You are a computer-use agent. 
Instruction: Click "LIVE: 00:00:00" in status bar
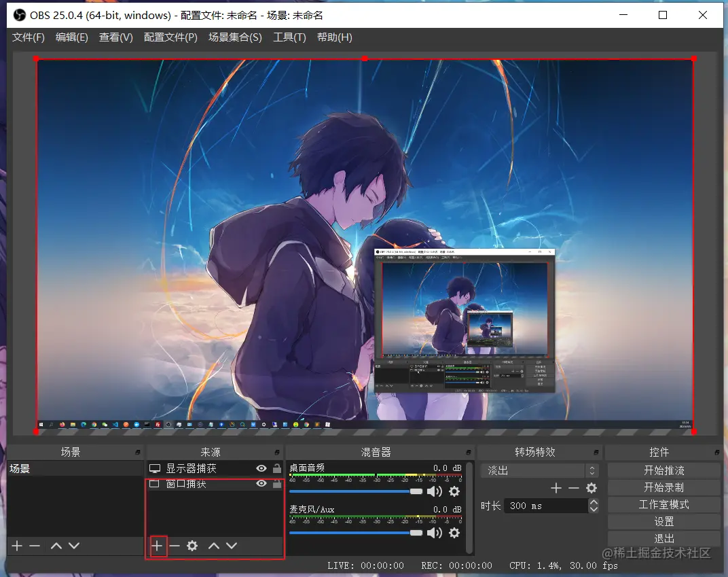click(x=365, y=565)
